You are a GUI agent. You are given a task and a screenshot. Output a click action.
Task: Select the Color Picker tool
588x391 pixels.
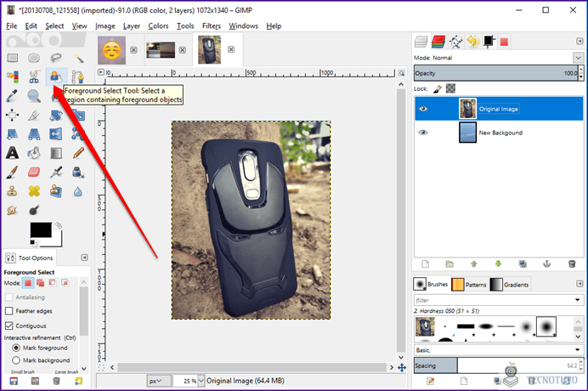tap(13, 96)
